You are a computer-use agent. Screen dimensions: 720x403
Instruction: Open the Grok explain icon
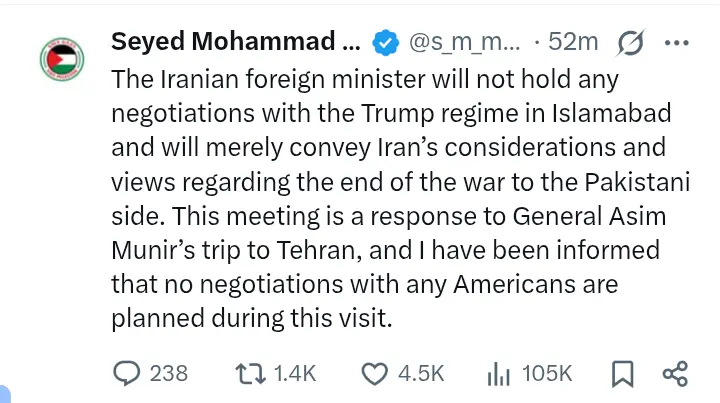click(x=631, y=42)
